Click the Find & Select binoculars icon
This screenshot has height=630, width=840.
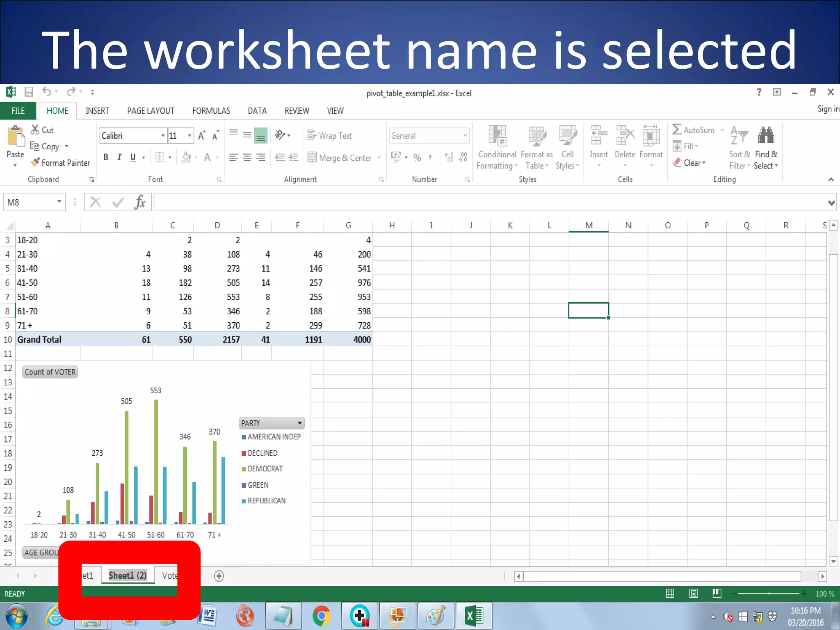point(766,135)
